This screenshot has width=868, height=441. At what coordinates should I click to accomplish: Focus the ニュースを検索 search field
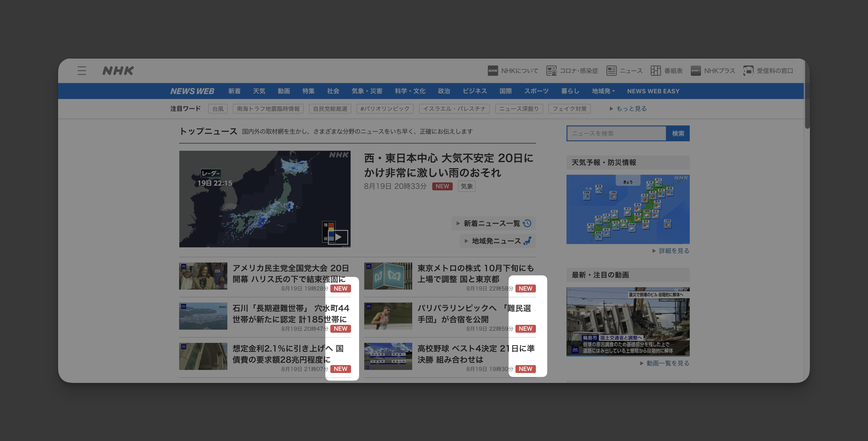click(616, 133)
